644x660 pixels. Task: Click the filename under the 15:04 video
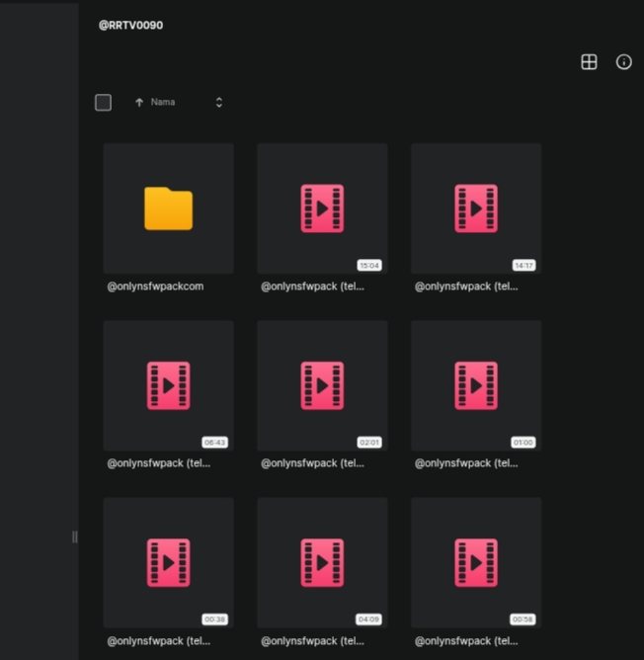point(313,287)
